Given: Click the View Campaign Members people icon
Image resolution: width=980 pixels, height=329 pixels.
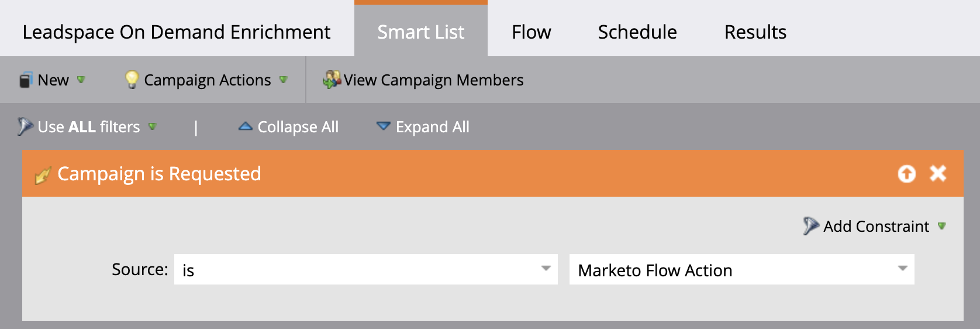Looking at the screenshot, I should [332, 80].
